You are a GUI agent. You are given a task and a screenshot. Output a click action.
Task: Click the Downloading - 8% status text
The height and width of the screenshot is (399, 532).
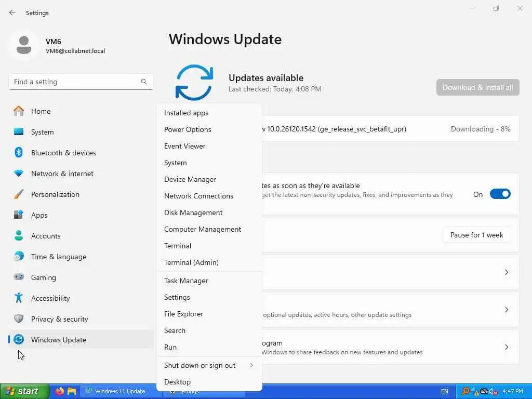(481, 129)
